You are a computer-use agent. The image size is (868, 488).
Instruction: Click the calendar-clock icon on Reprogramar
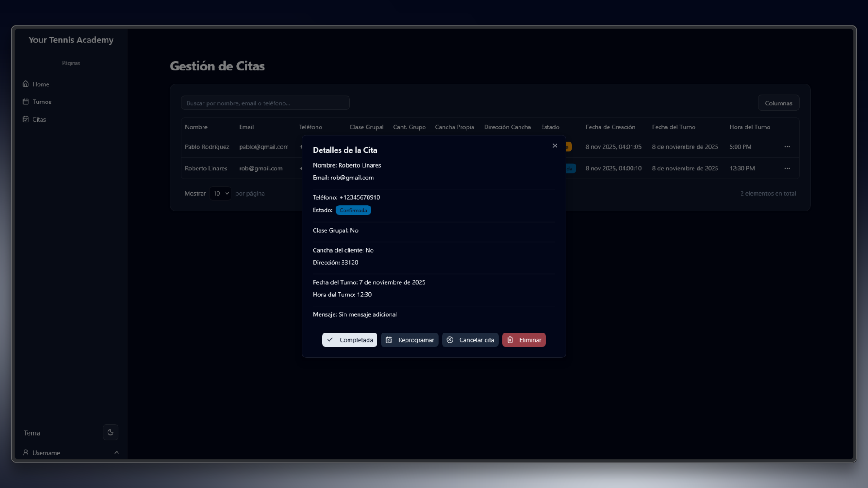[389, 340]
